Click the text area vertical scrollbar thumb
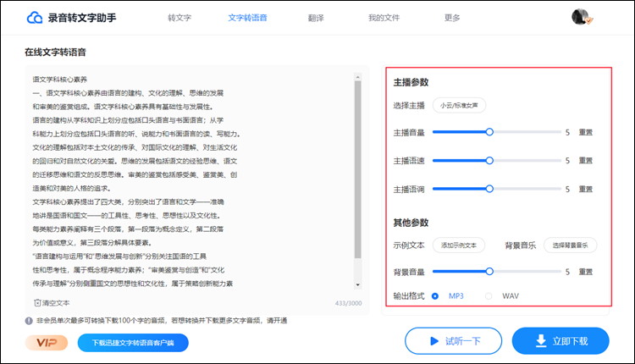This screenshot has width=635, height=364. (x=357, y=169)
